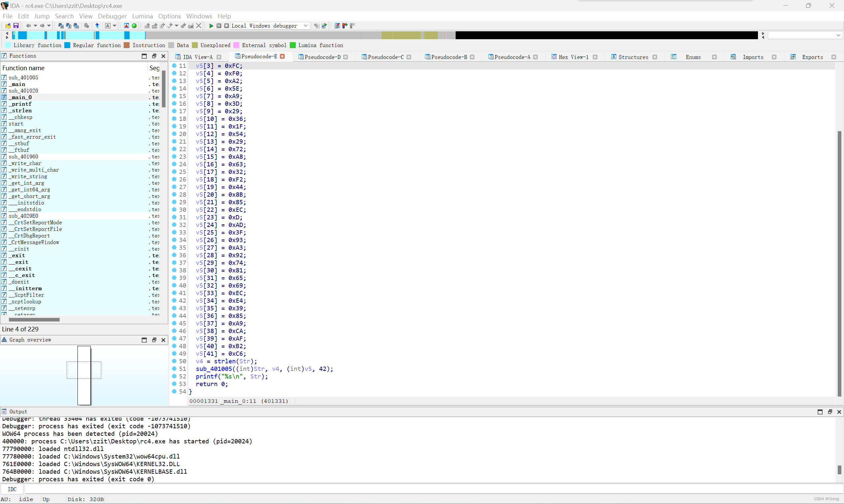Viewport: 844px width, 504px height.
Task: Open the dropdown beside the A strings icon
Action: 114,25
